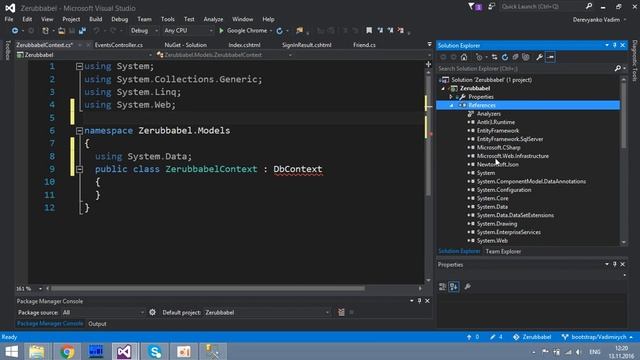The image size is (640, 360).
Task: Open the Project menu
Action: click(71, 19)
